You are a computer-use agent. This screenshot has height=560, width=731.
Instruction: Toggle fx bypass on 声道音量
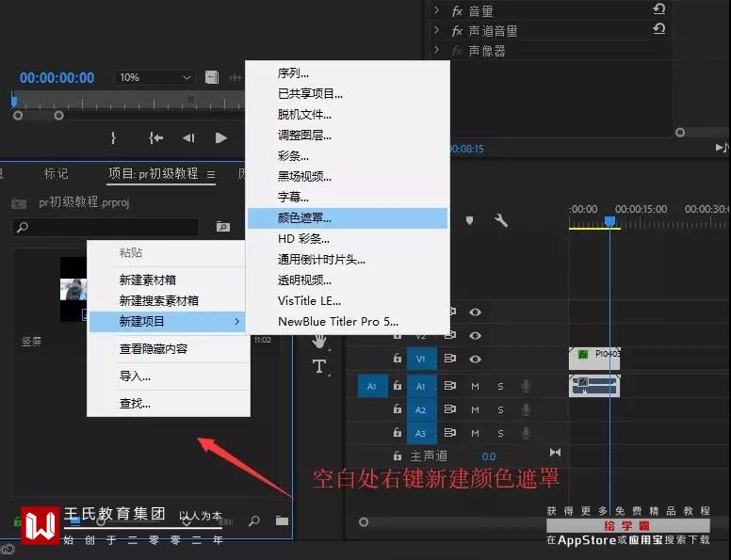(457, 31)
